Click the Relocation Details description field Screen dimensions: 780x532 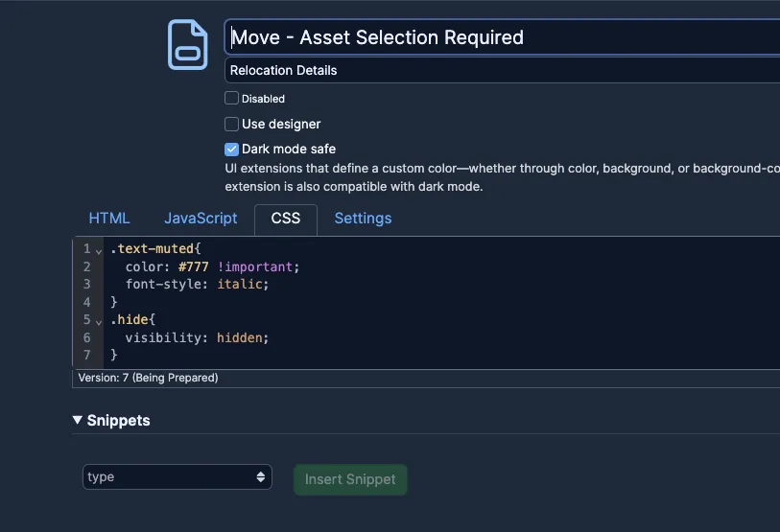(x=502, y=70)
